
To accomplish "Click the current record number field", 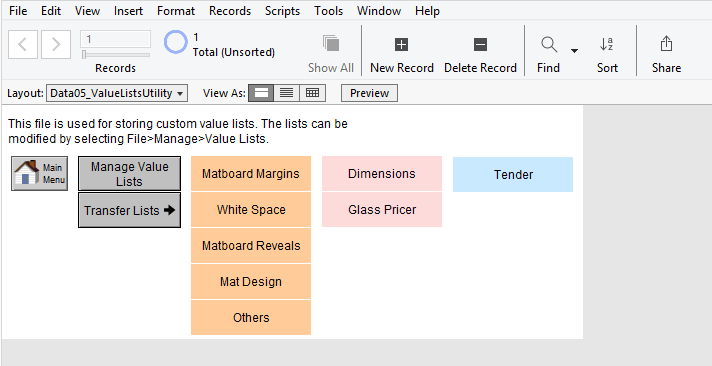I will pyautogui.click(x=115, y=39).
